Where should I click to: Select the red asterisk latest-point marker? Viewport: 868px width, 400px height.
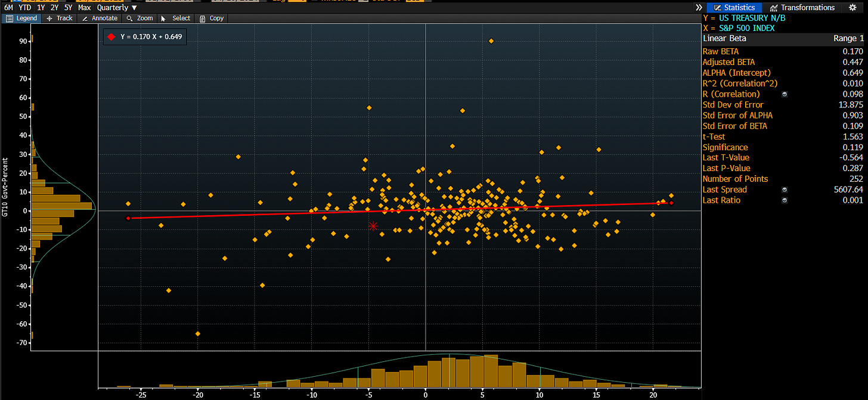pyautogui.click(x=373, y=226)
